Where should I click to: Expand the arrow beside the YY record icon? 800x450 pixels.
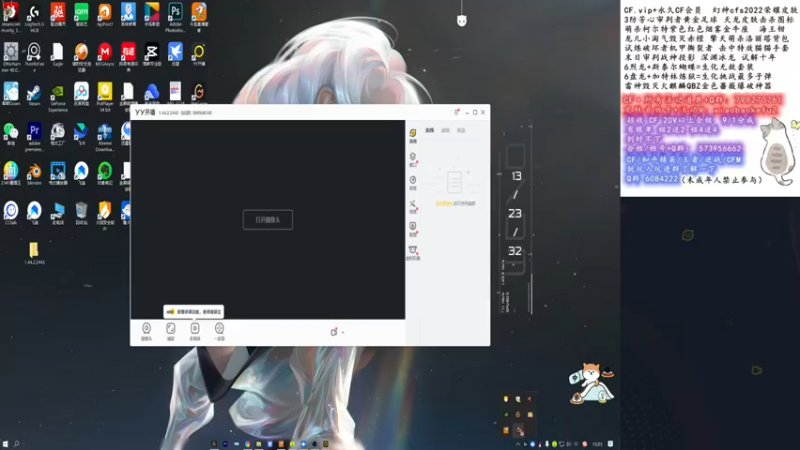click(x=343, y=333)
